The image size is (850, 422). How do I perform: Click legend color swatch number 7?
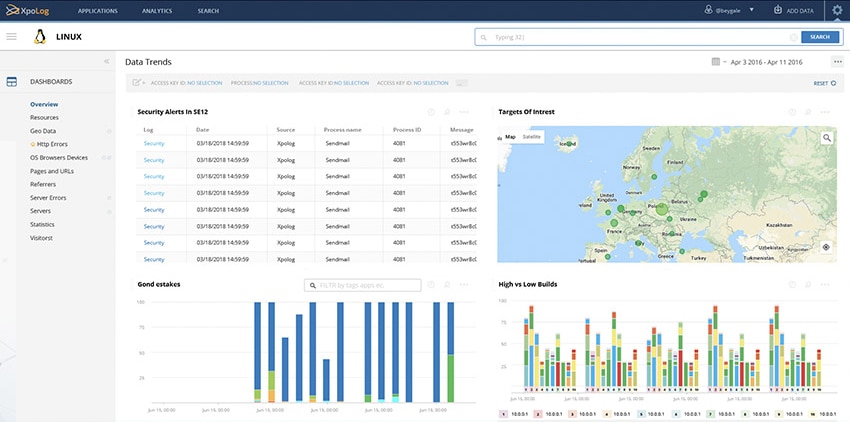(711, 414)
